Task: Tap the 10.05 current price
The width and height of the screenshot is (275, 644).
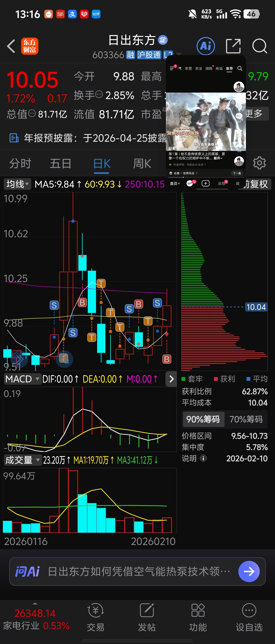Action: pos(32,80)
